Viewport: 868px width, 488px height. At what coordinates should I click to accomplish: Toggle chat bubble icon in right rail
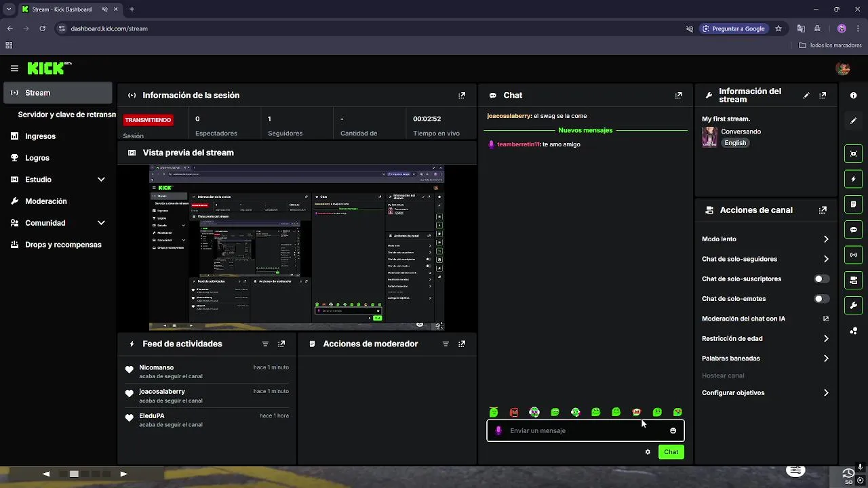(x=854, y=230)
